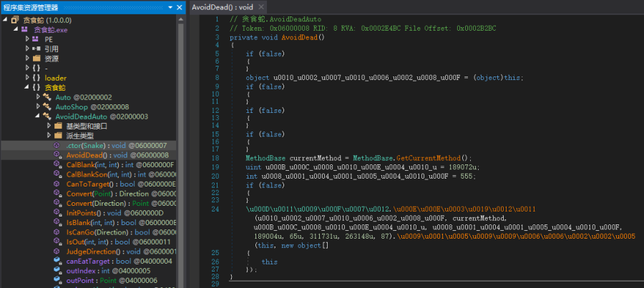Click the folder icon beside 基类型和接口
Screen dimensions: 644x288
57,126
